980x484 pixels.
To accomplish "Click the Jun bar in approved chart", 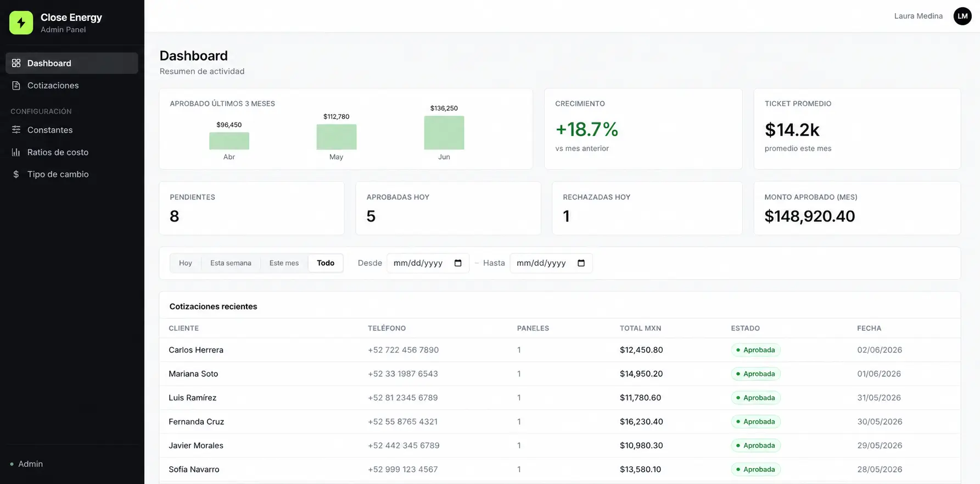I will (x=444, y=132).
